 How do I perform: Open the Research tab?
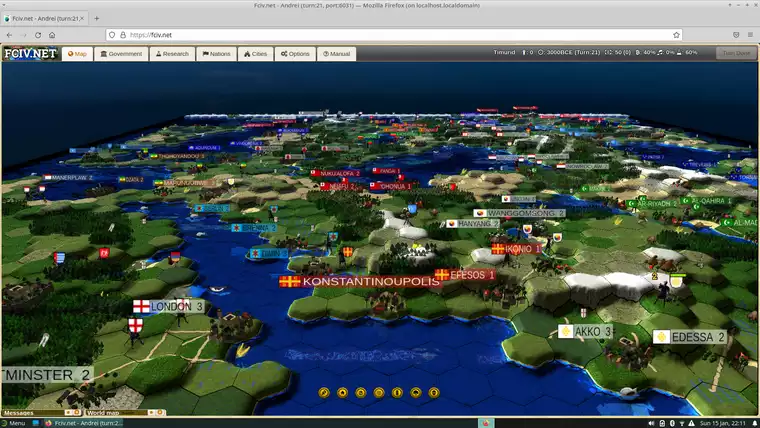tap(172, 54)
